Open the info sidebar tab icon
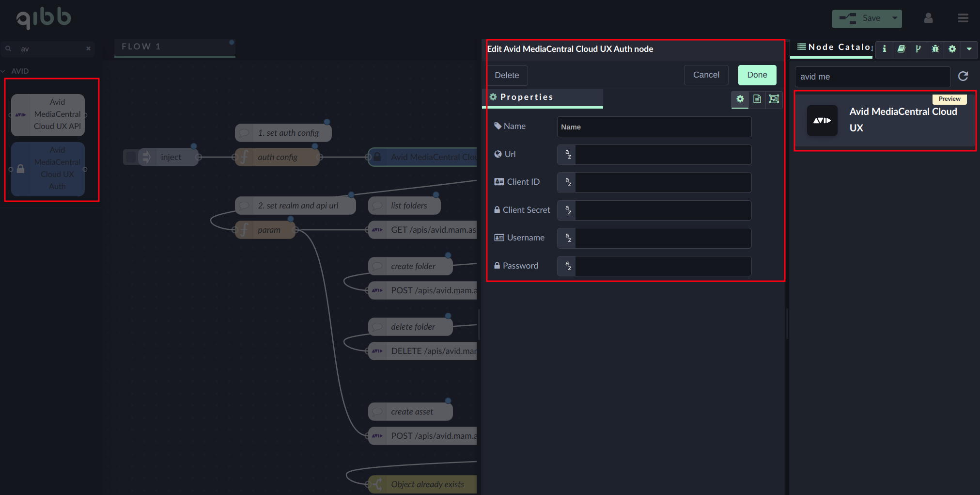Screen dimensions: 980x495 coord(884,49)
